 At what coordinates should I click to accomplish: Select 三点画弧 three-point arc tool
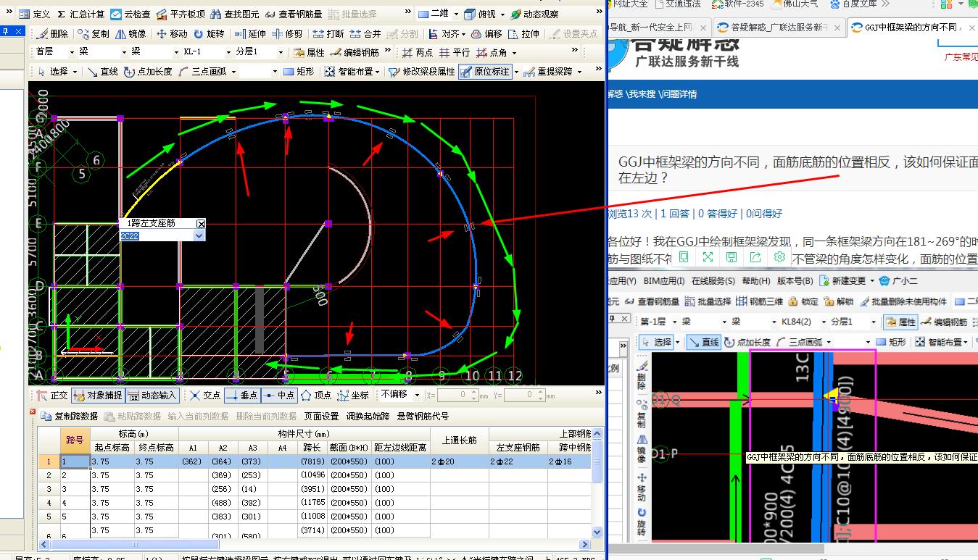coord(203,72)
